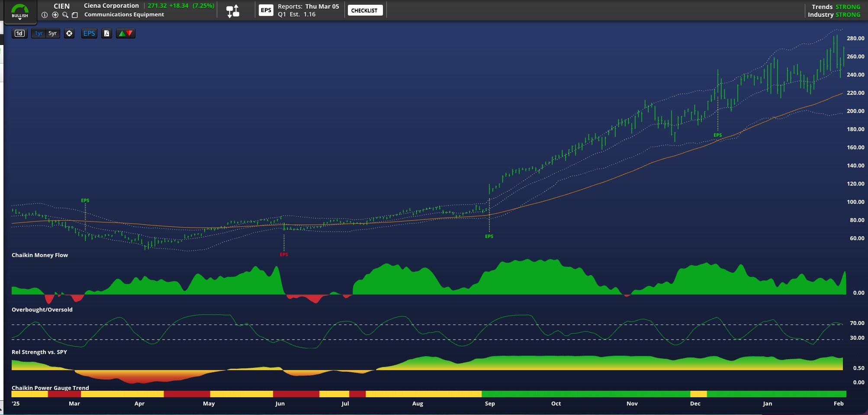Click the note icon beside the search icon
The height and width of the screenshot is (415, 868).
(x=74, y=15)
